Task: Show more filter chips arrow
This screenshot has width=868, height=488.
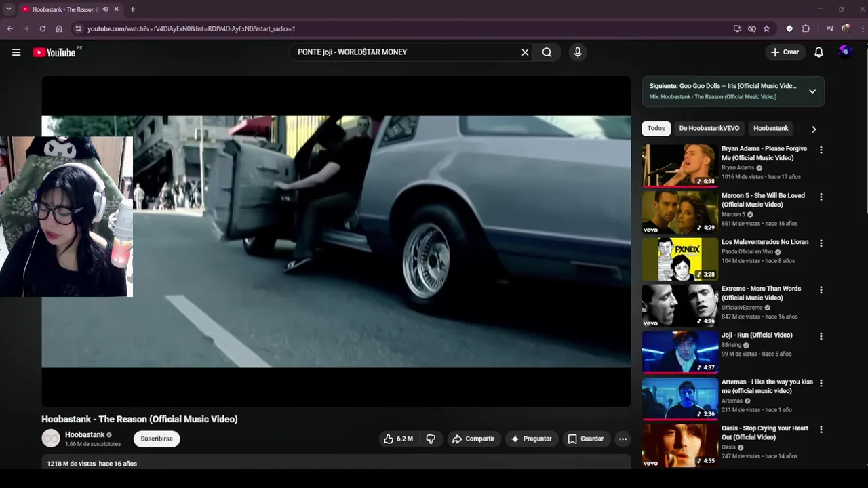Action: pos(814,129)
